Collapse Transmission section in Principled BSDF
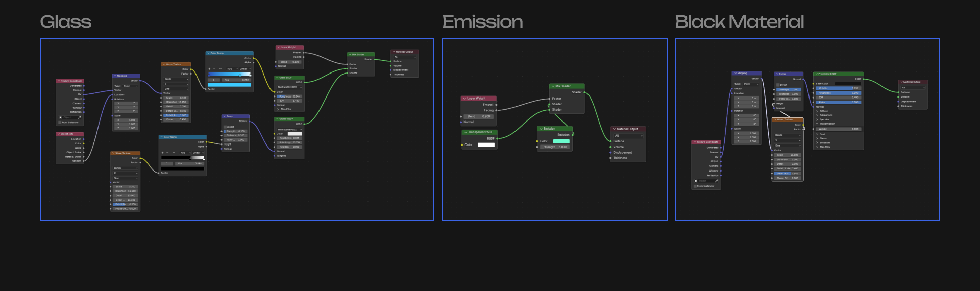 coord(817,124)
